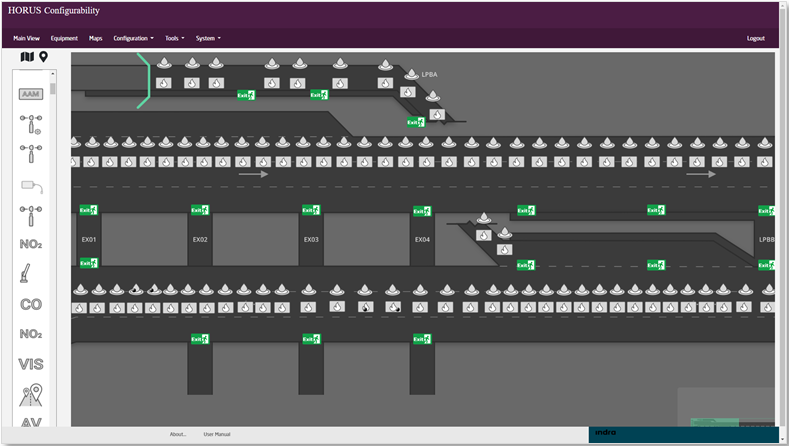Click the exit sign above LPBB label
This screenshot has width=789, height=446.
pyautogui.click(x=767, y=210)
